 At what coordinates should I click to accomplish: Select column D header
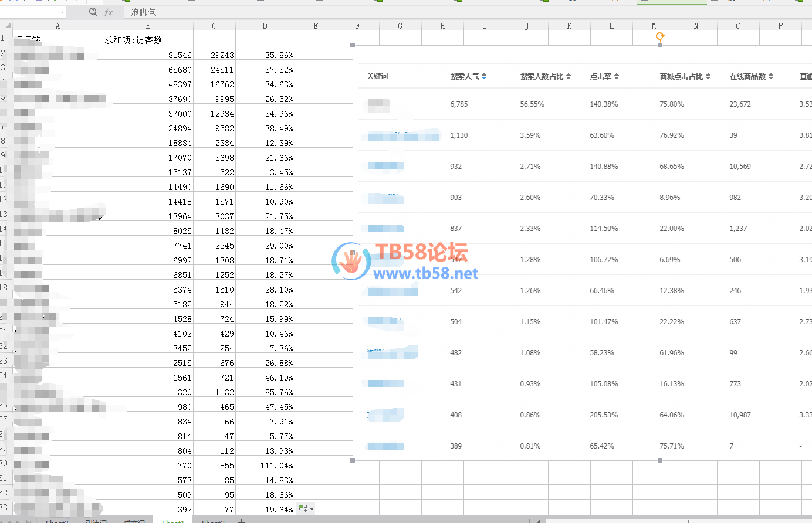[265, 26]
